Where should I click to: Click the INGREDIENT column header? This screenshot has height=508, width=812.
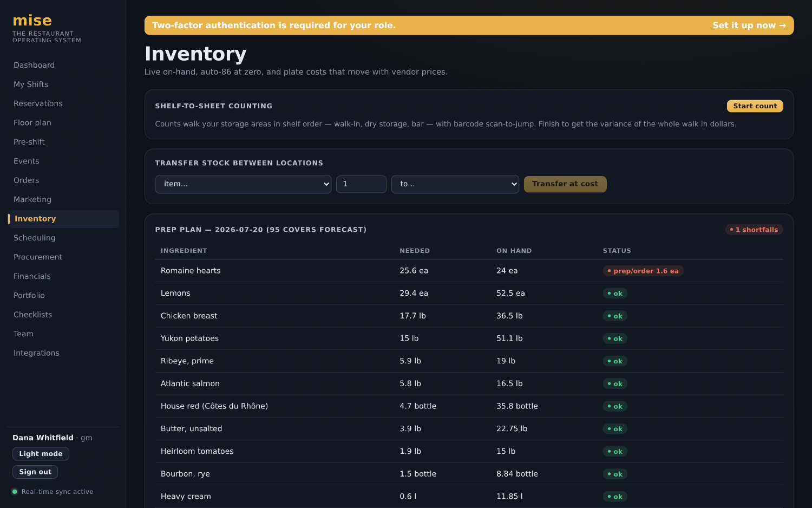click(184, 251)
